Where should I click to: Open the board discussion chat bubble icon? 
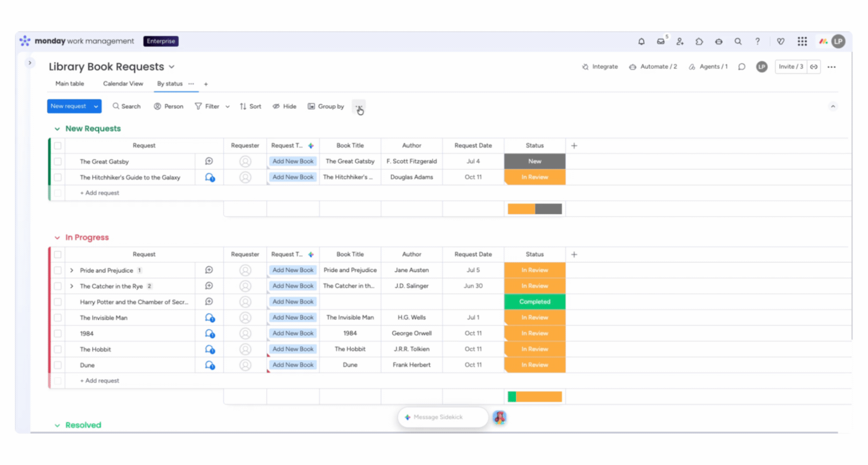point(742,67)
